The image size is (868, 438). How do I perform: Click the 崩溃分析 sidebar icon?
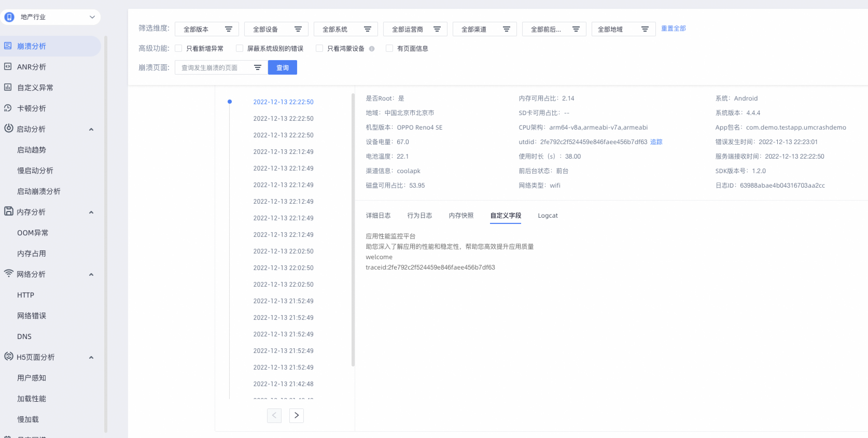coord(8,46)
